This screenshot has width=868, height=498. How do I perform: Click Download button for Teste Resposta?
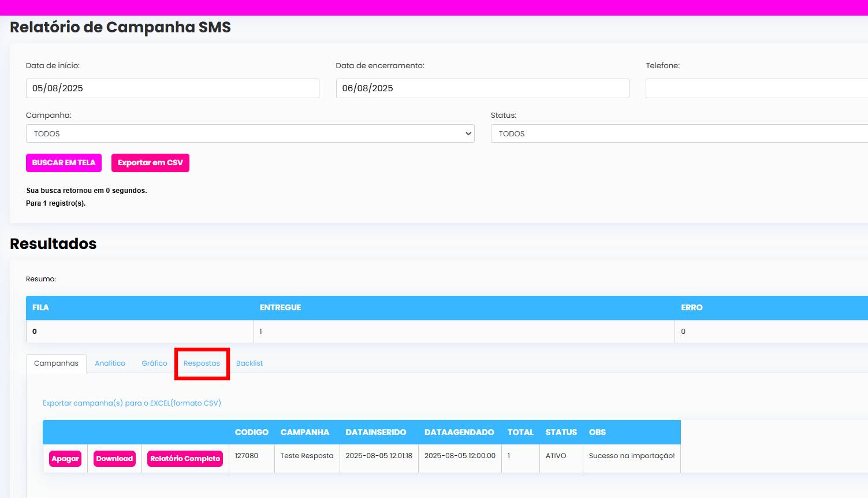point(114,459)
